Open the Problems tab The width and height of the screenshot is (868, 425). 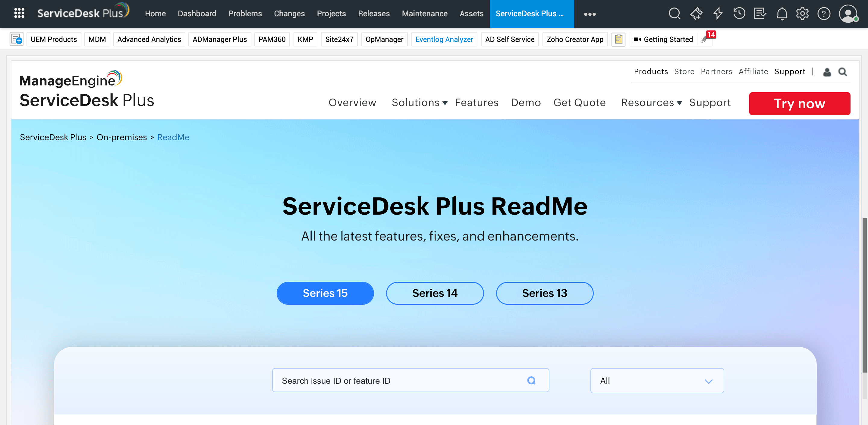[x=245, y=14]
